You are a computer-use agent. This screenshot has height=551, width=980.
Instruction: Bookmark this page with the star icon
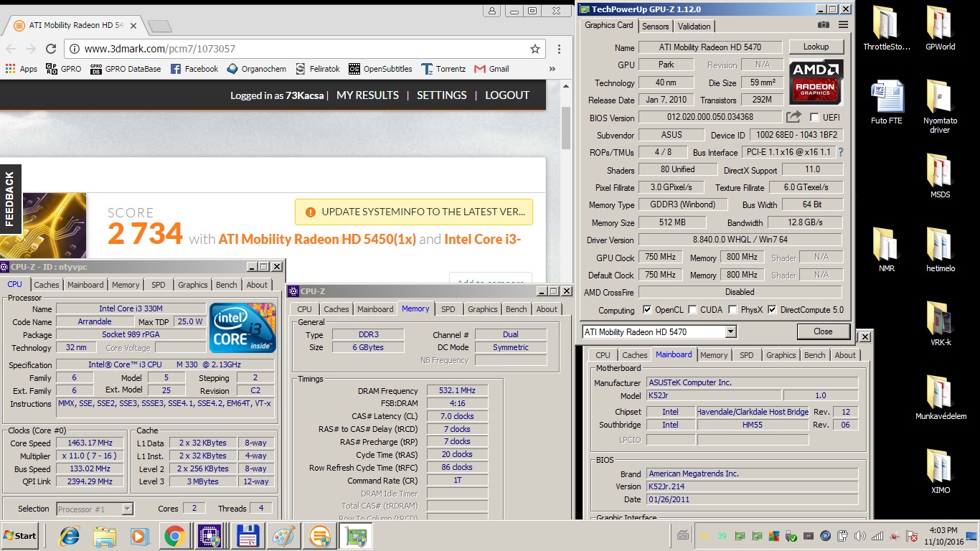click(535, 49)
